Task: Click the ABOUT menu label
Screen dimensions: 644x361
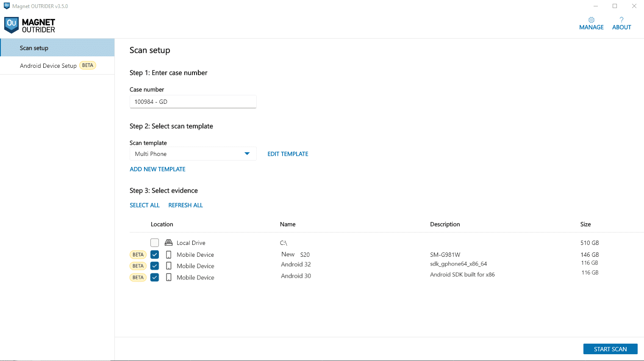Action: coord(622,27)
